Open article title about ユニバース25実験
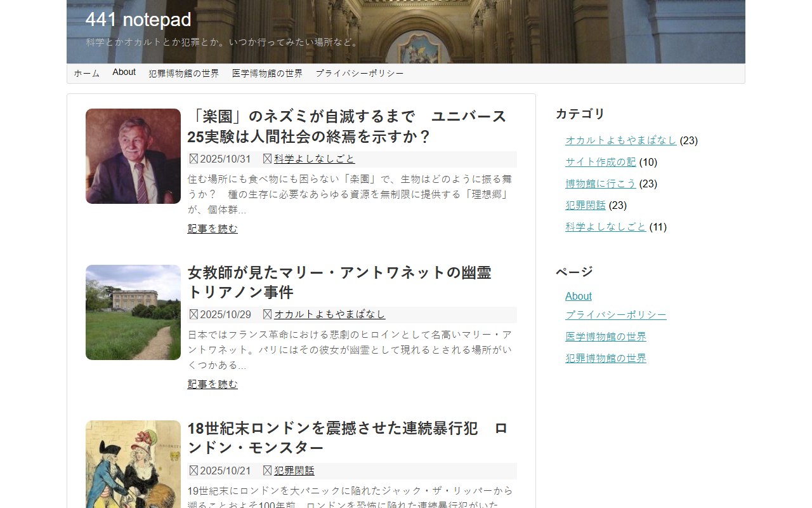The image size is (812, 508). (x=347, y=126)
